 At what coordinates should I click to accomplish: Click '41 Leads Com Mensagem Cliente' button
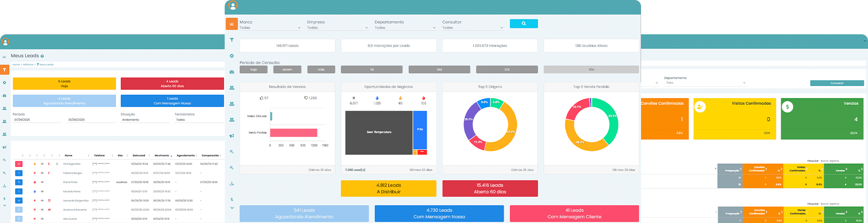coord(575,214)
